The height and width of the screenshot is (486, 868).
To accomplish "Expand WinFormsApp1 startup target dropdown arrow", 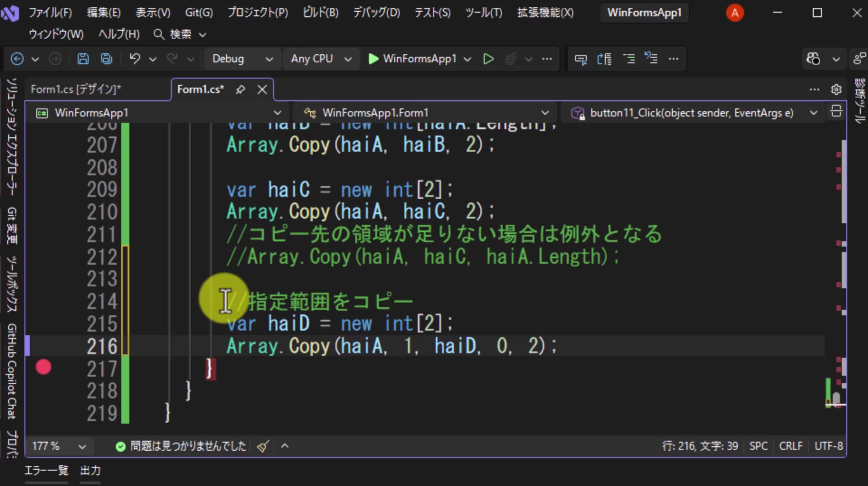I will tap(467, 59).
